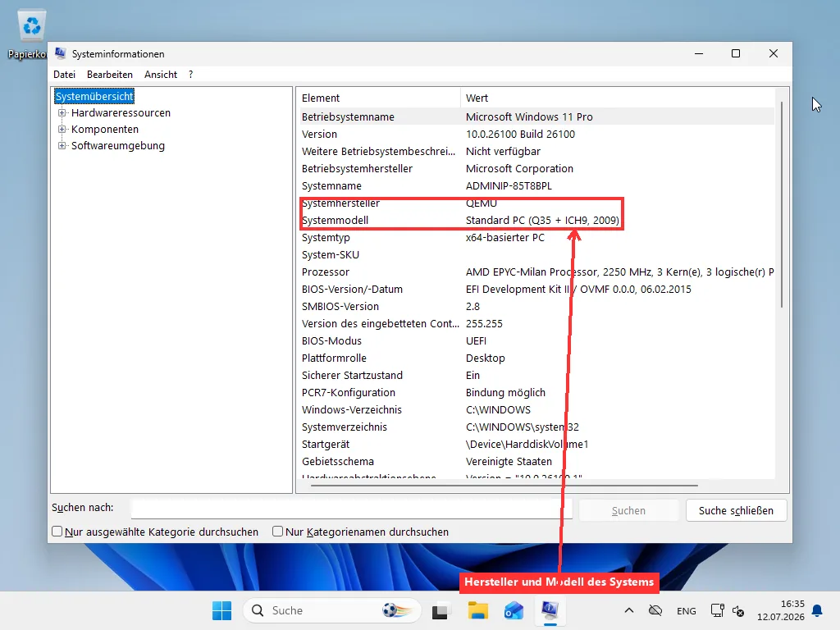Select the Gebietsschema row
The image size is (840, 630).
536,461
